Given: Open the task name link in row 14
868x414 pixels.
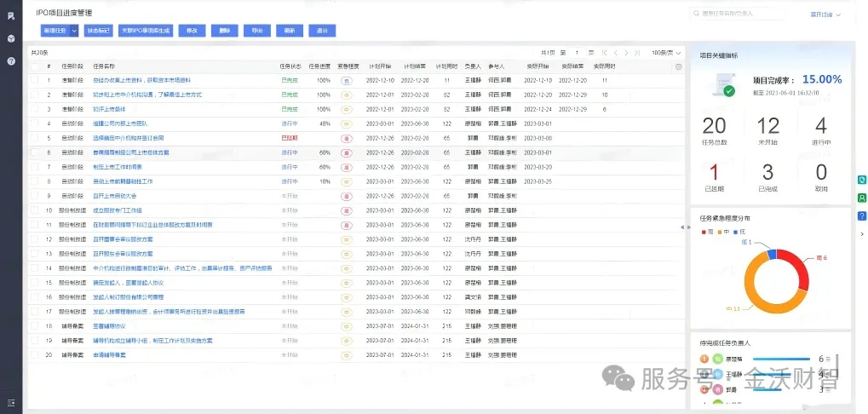Looking at the screenshot, I should click(182, 267).
